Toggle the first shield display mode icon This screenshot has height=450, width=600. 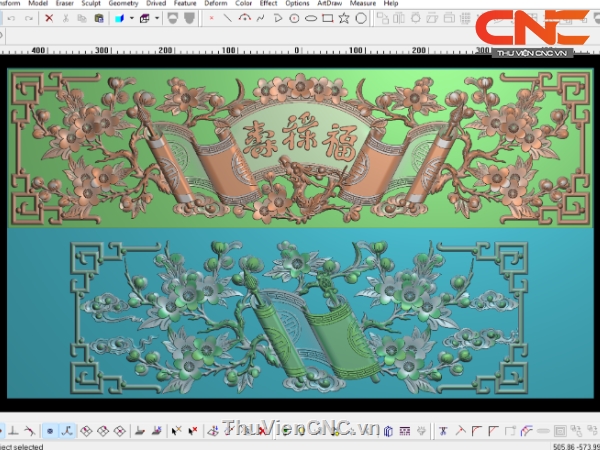(172, 18)
